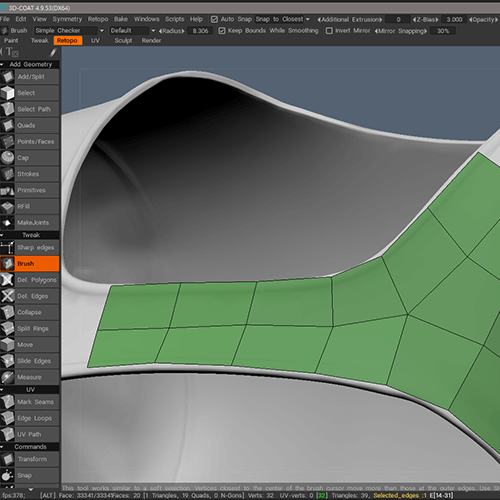This screenshot has height=500, width=500.
Task: Switch to the Paint room tab
Action: 11,40
